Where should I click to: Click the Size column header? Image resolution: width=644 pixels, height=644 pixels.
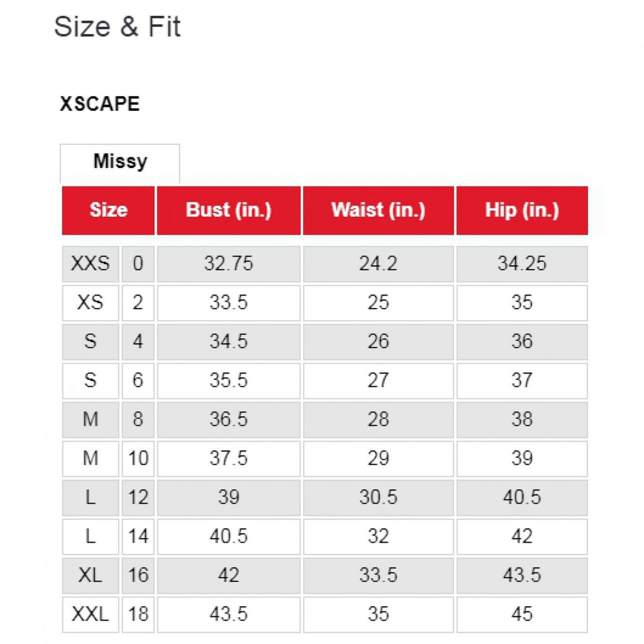coord(108,210)
